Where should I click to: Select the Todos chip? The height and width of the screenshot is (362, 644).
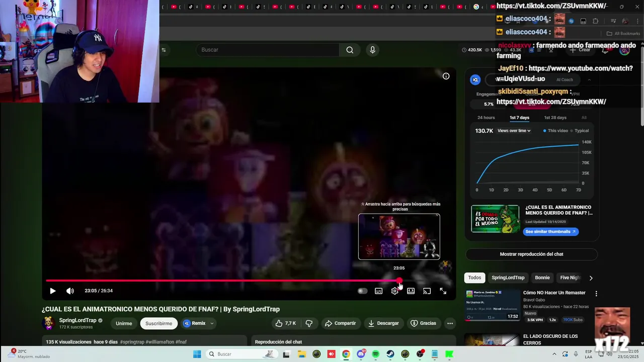[x=474, y=278]
